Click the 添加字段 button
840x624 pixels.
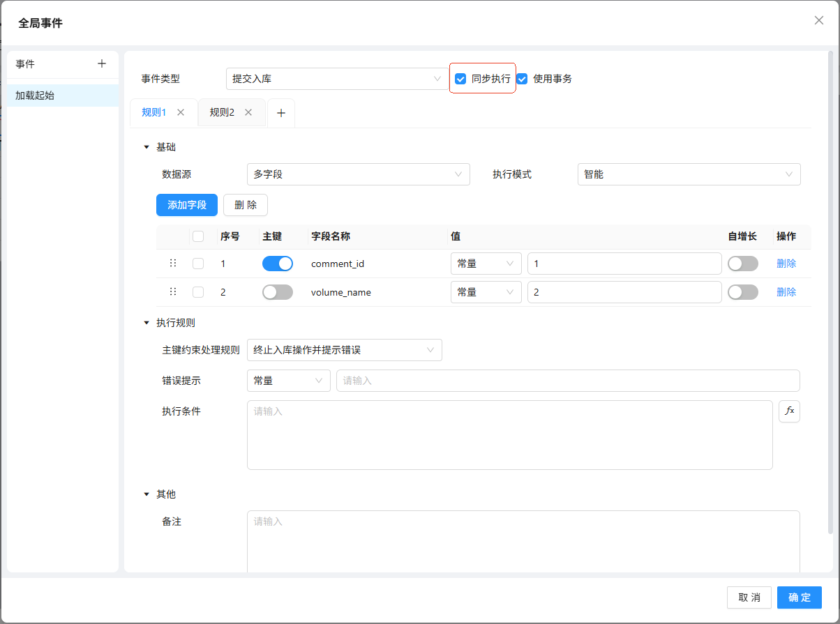tap(187, 205)
